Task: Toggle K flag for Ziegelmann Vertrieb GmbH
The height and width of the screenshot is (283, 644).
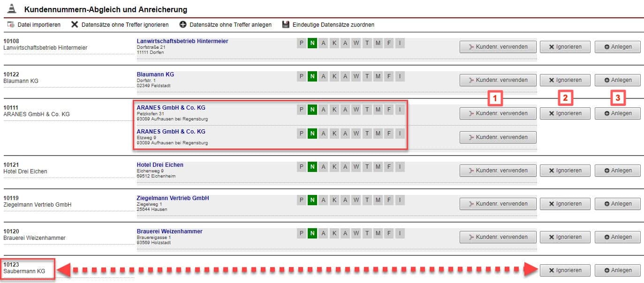Action: click(334, 201)
